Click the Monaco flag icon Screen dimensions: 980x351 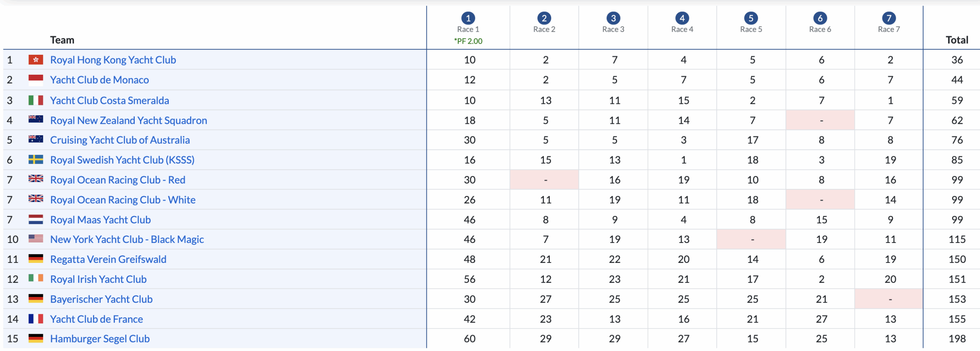coord(36,80)
